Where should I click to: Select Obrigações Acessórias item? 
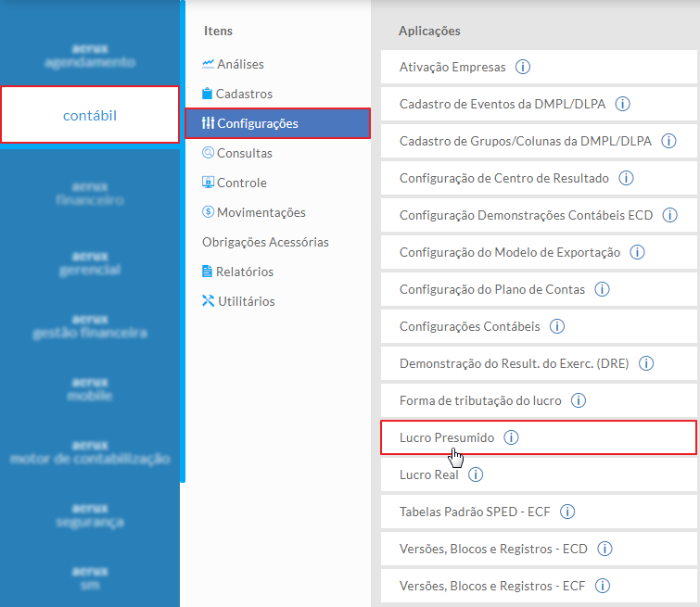pyautogui.click(x=265, y=242)
